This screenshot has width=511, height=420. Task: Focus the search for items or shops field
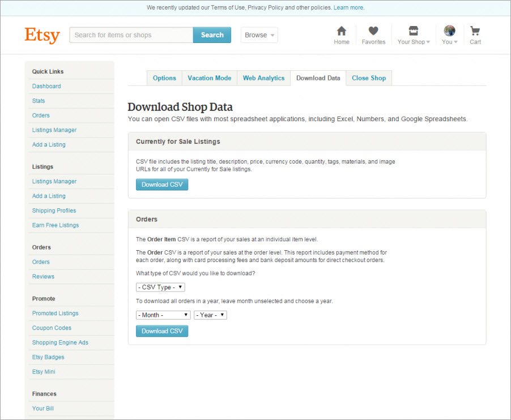coord(131,35)
